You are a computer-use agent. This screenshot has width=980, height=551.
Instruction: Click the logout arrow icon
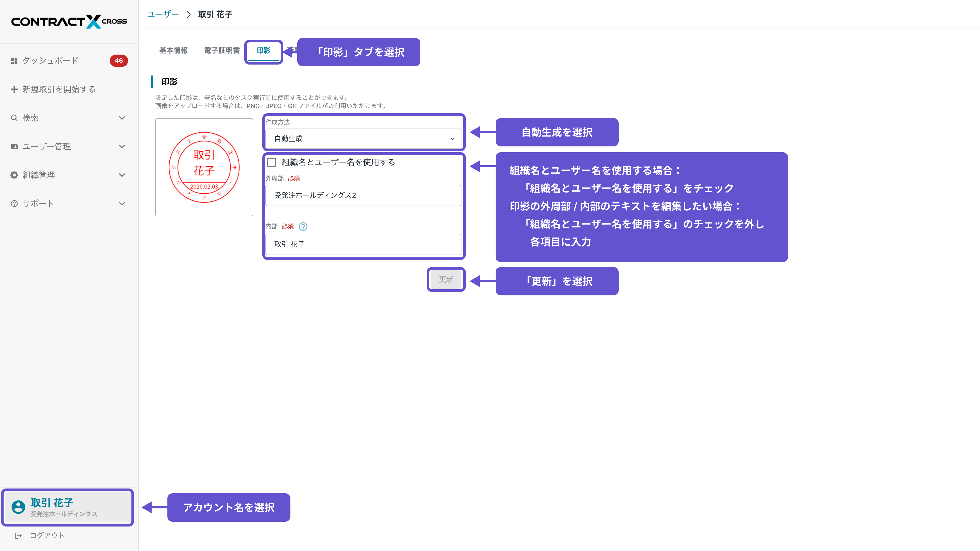(18, 535)
